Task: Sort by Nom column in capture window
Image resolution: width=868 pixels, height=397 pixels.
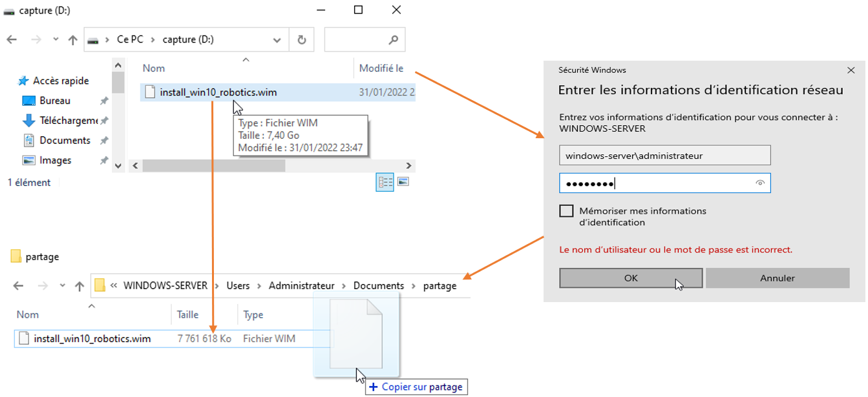Action: click(154, 68)
